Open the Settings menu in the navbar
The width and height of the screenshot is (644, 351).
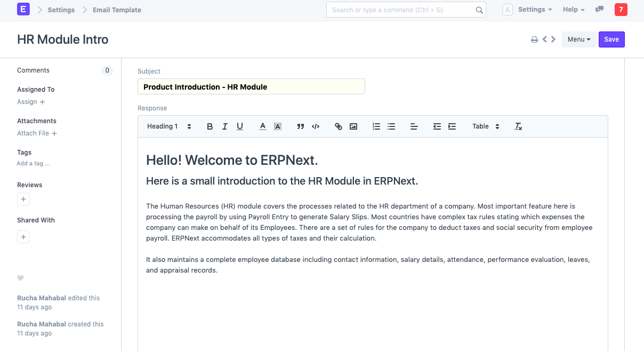534,10
